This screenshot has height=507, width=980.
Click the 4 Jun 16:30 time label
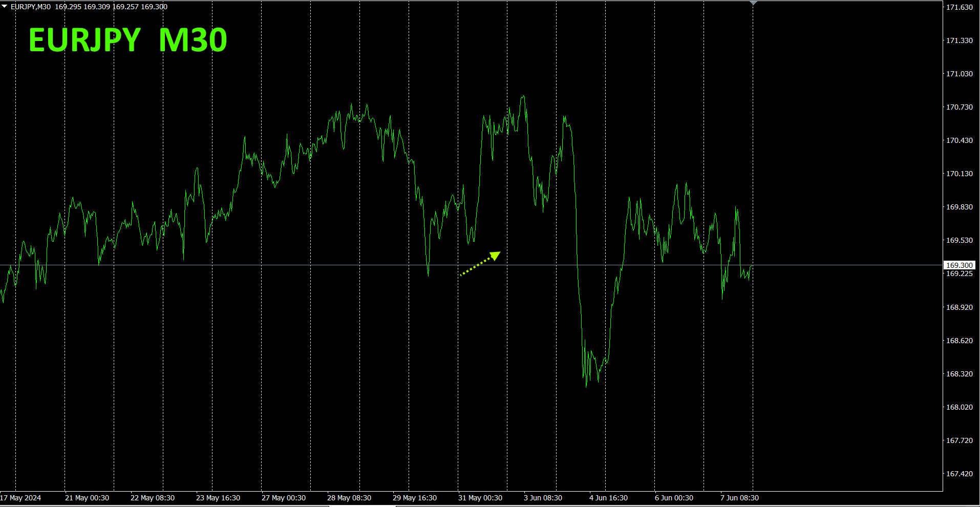coord(608,498)
